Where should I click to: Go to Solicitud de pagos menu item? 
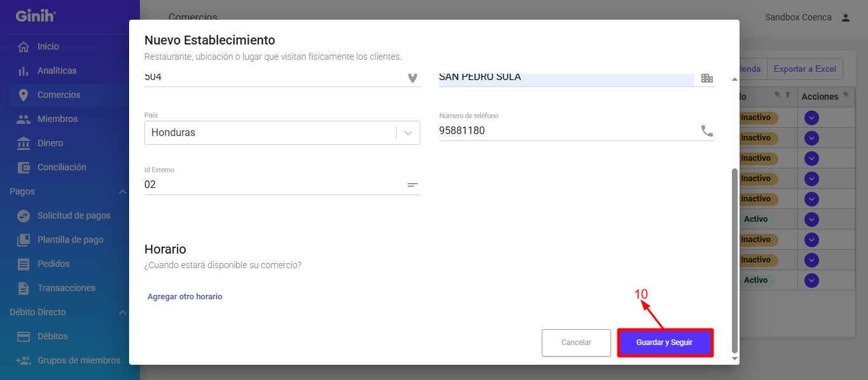(x=74, y=216)
